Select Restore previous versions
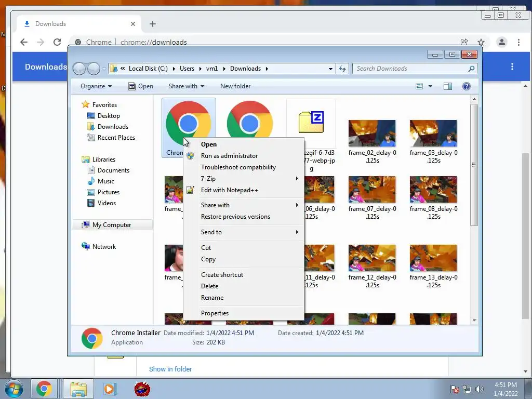The width and height of the screenshot is (532, 399). 235,217
